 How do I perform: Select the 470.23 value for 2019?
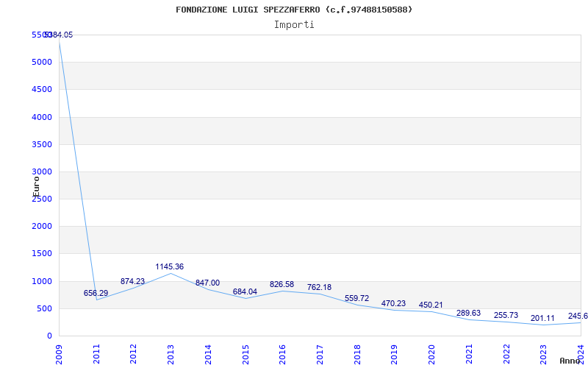[393, 303]
